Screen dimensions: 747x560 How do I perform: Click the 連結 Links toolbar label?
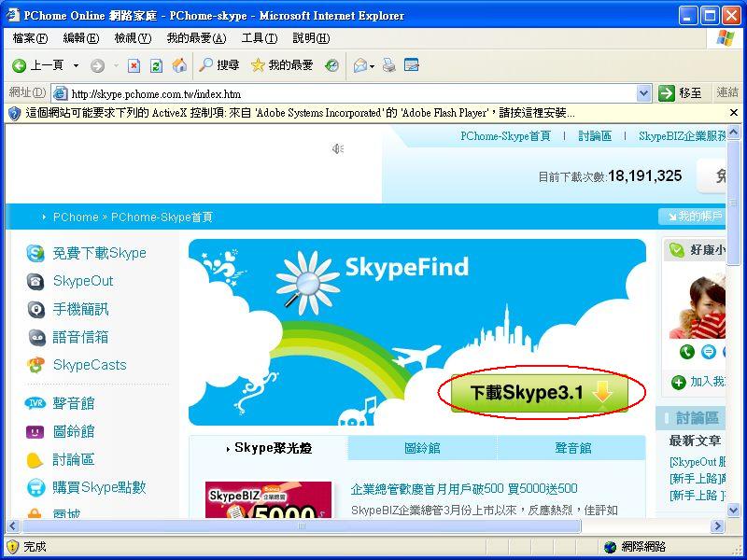tap(727, 92)
